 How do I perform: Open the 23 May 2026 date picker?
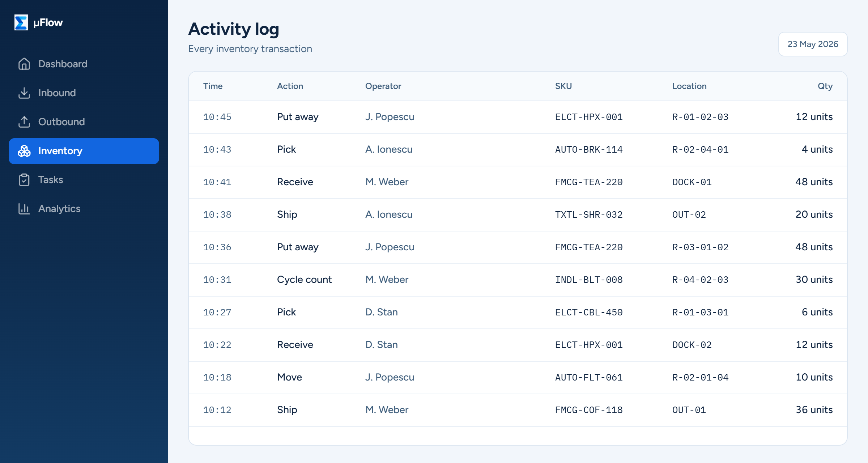813,44
